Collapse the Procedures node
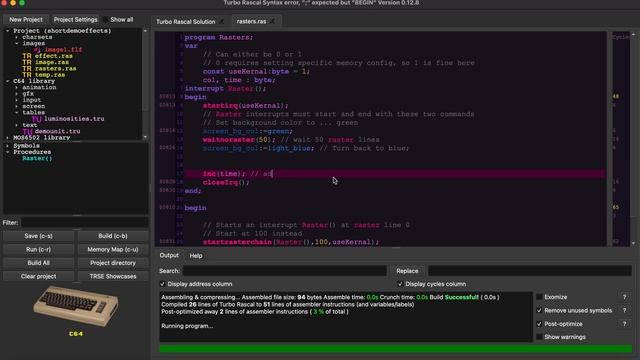The height and width of the screenshot is (360, 640). point(7,152)
